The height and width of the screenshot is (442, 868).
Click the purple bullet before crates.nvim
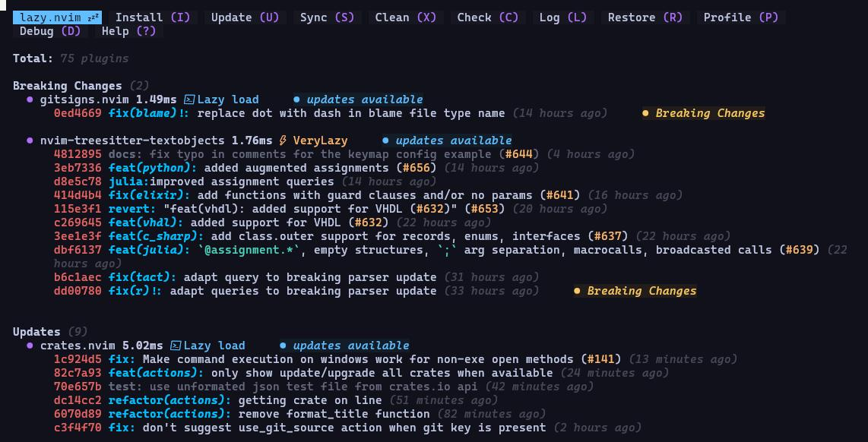point(30,346)
